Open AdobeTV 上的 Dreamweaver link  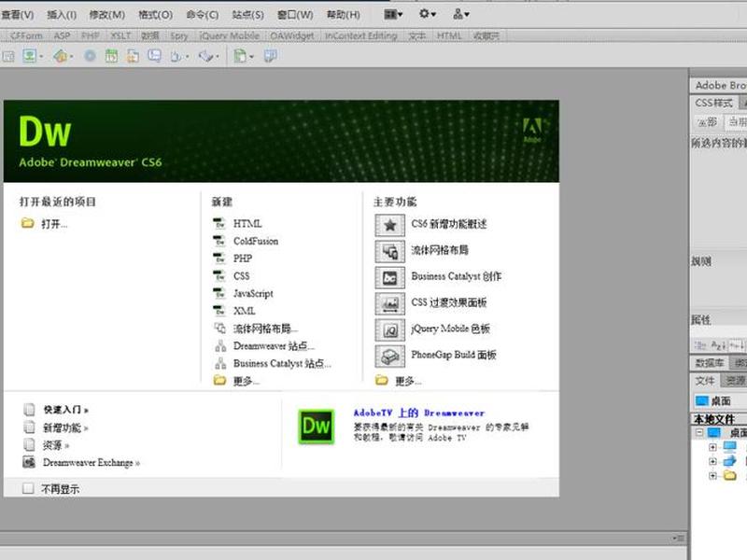pos(418,413)
